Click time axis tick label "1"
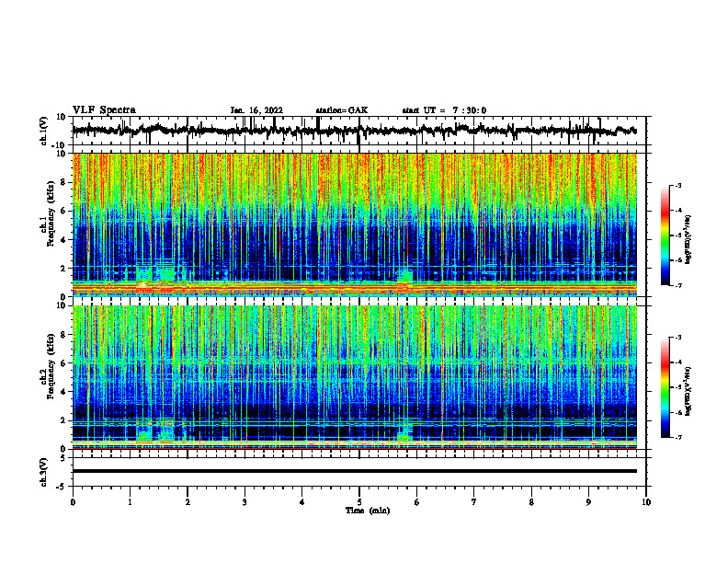Screen dimensions: 728x563 [x=130, y=502]
